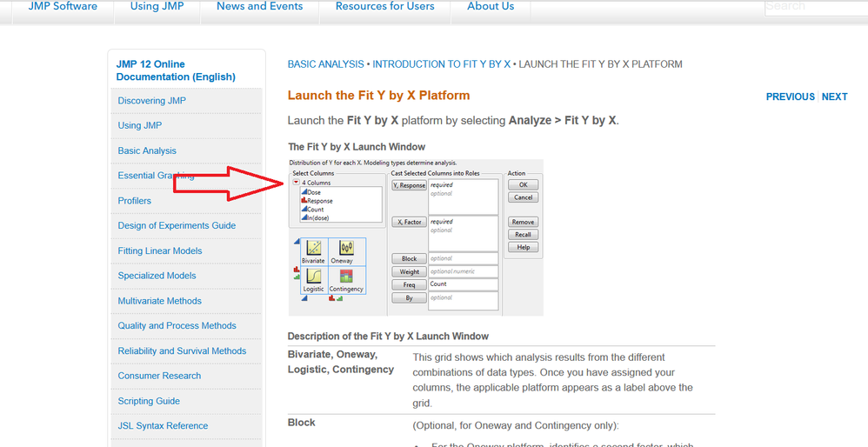The height and width of the screenshot is (447, 868).
Task: Open the Profilers sidebar link
Action: pos(134,200)
